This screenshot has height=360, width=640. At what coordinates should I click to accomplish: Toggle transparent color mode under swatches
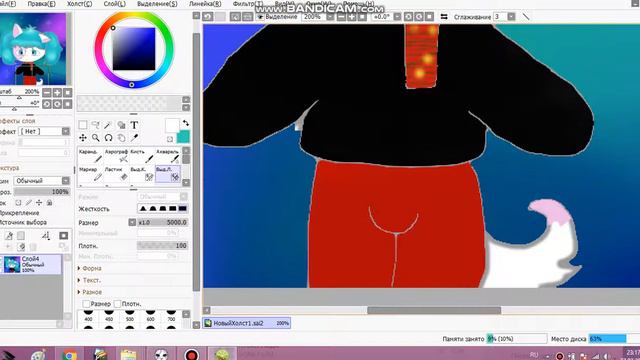170,139
